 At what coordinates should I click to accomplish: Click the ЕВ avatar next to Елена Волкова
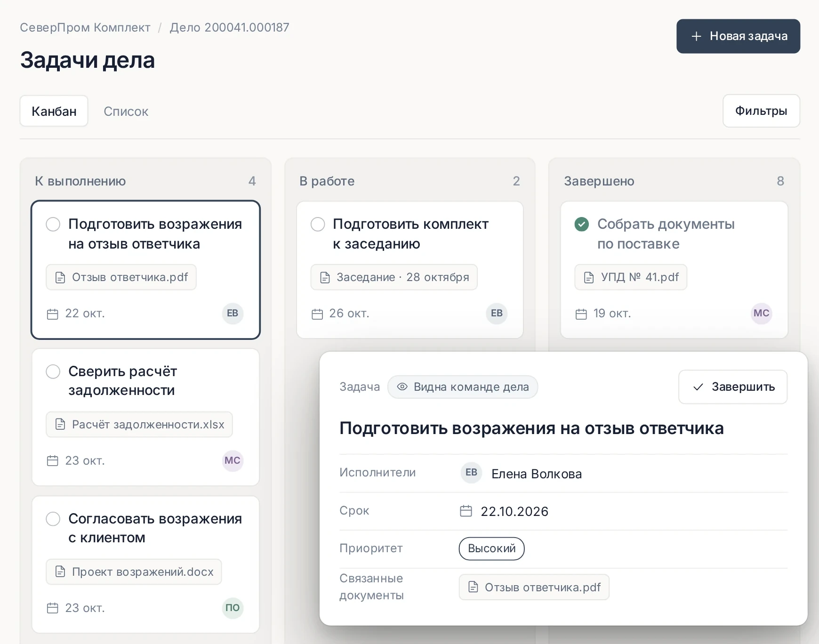[471, 473]
